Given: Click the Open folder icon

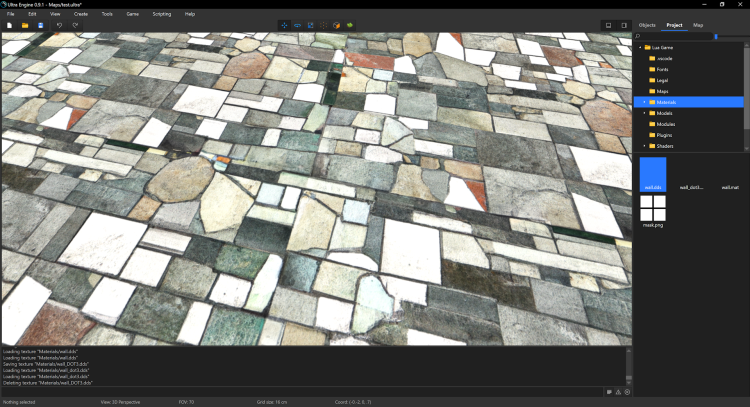Looking at the screenshot, I should point(25,25).
